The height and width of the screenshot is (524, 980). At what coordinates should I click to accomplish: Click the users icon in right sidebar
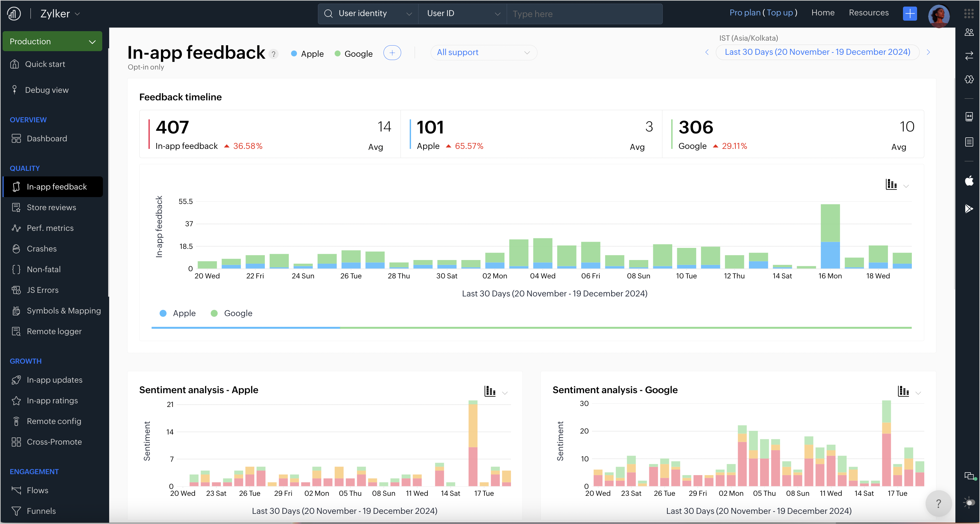969,32
